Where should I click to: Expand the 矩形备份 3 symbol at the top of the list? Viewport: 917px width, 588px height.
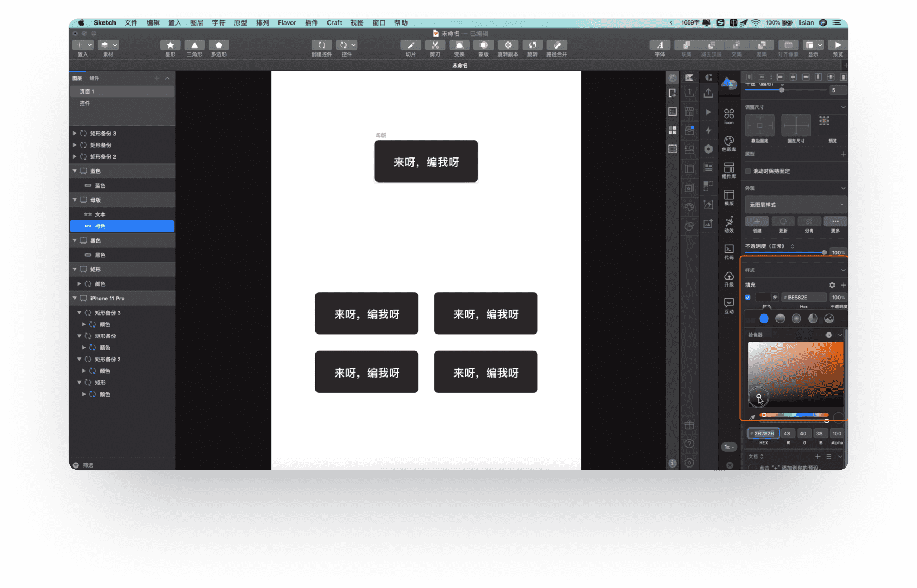pyautogui.click(x=75, y=133)
